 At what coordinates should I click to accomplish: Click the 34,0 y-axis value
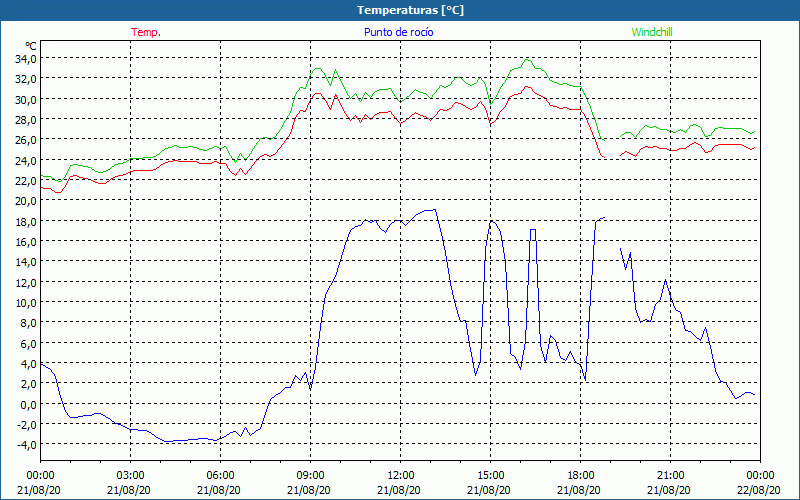point(26,59)
